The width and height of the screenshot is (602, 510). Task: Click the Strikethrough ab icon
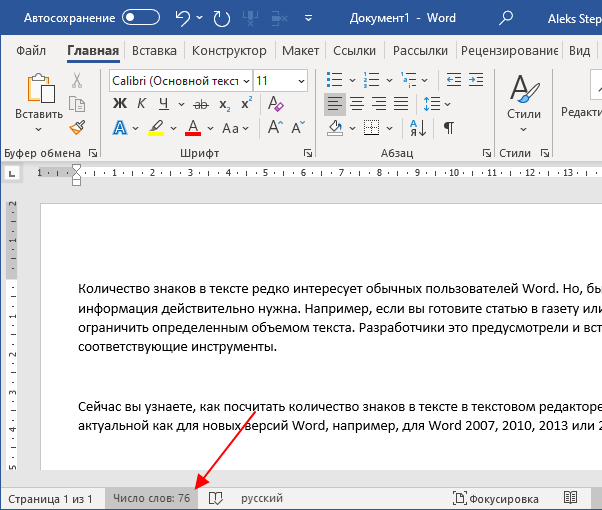pyautogui.click(x=201, y=104)
